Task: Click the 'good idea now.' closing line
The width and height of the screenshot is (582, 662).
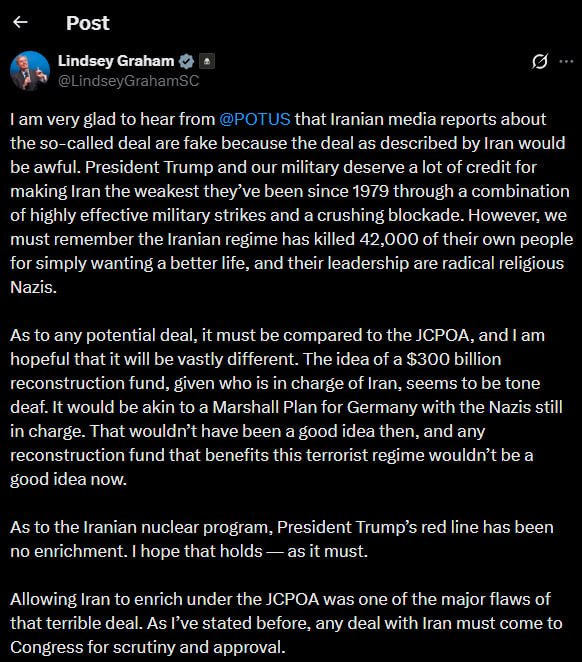Action: coord(68,480)
